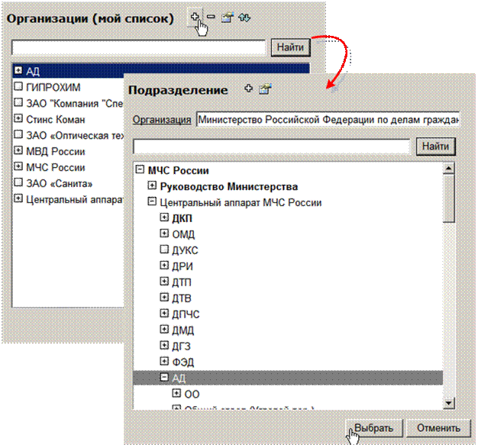Select МВД России label in list

(x=56, y=151)
